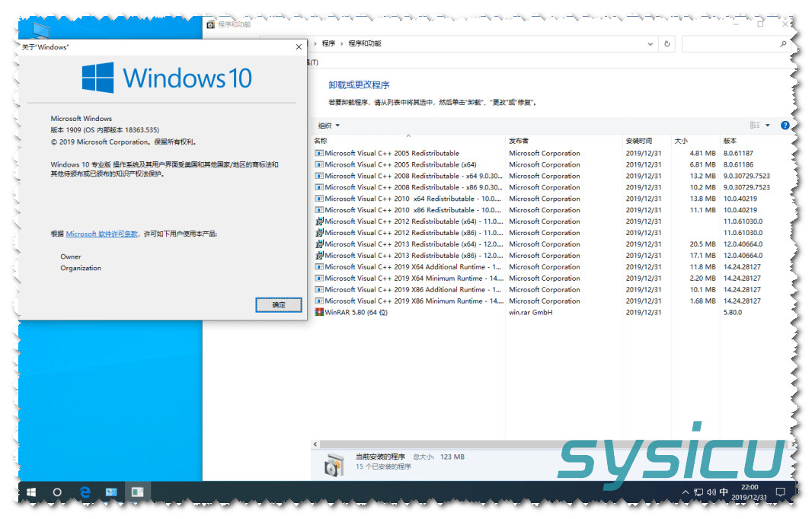
Task: Select the WinRAR 5.80 (64 位) name
Action: pyautogui.click(x=356, y=313)
